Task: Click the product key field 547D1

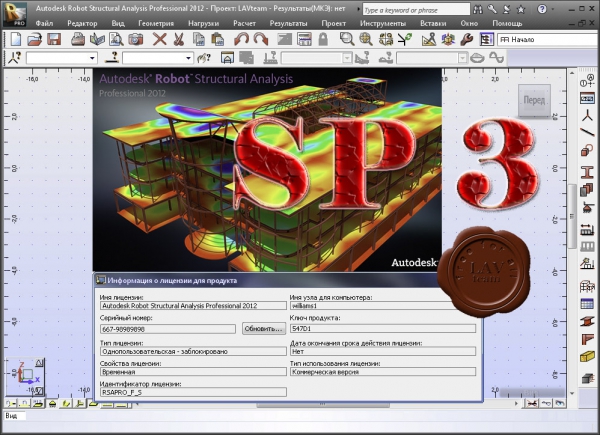Action: [383, 329]
